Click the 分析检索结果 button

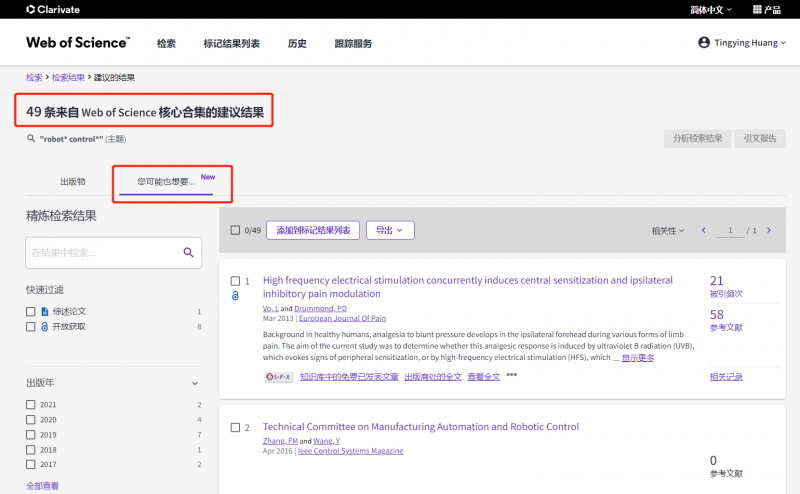click(694, 139)
